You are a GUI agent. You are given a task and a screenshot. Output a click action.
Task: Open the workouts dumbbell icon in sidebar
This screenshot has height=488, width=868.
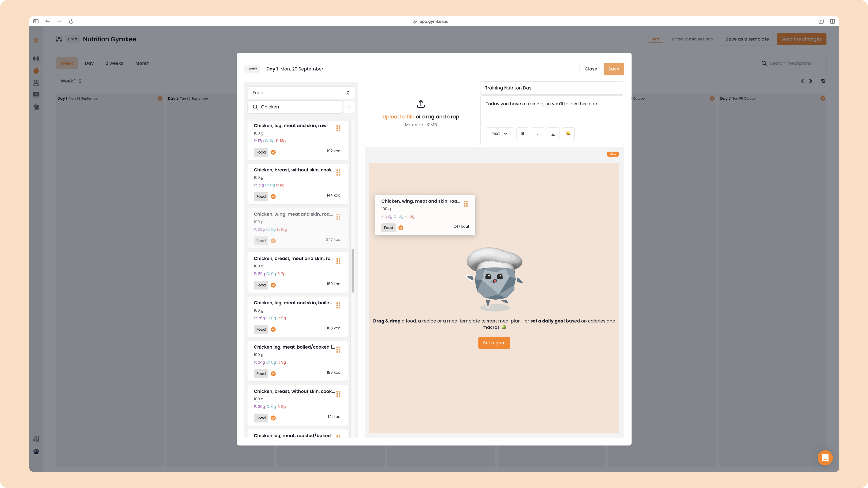click(36, 59)
